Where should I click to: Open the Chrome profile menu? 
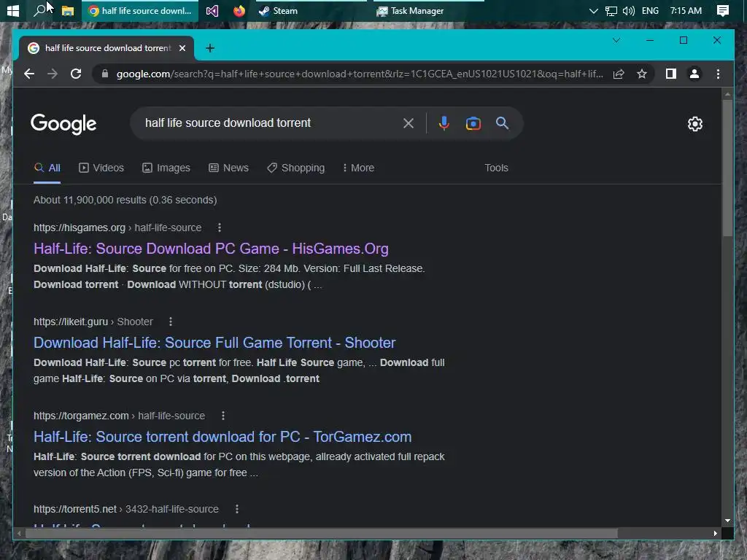click(694, 74)
